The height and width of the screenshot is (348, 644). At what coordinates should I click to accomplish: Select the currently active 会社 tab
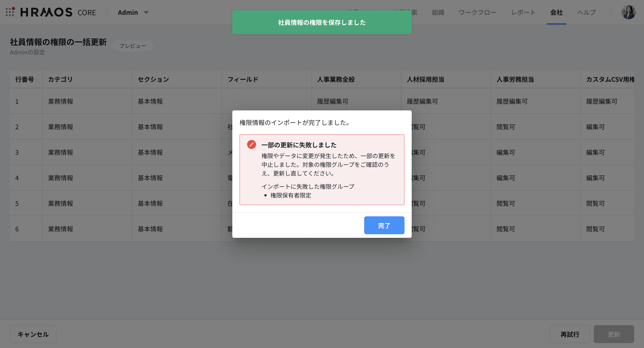click(x=557, y=12)
